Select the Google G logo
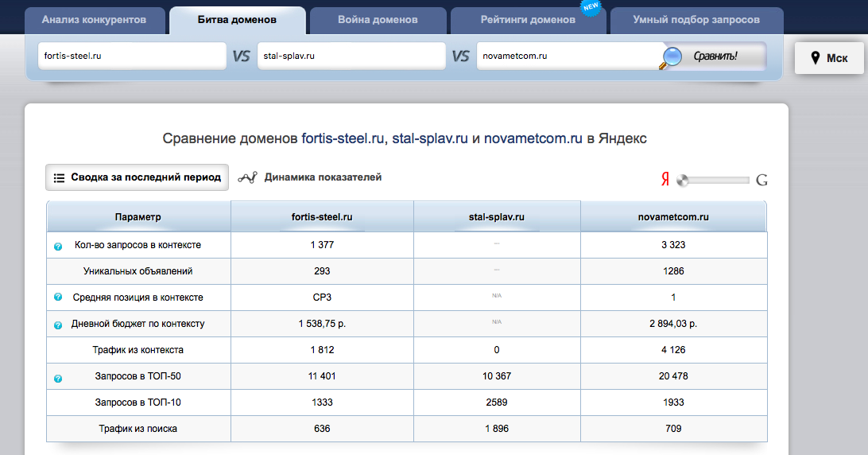The image size is (868, 455). (x=761, y=180)
